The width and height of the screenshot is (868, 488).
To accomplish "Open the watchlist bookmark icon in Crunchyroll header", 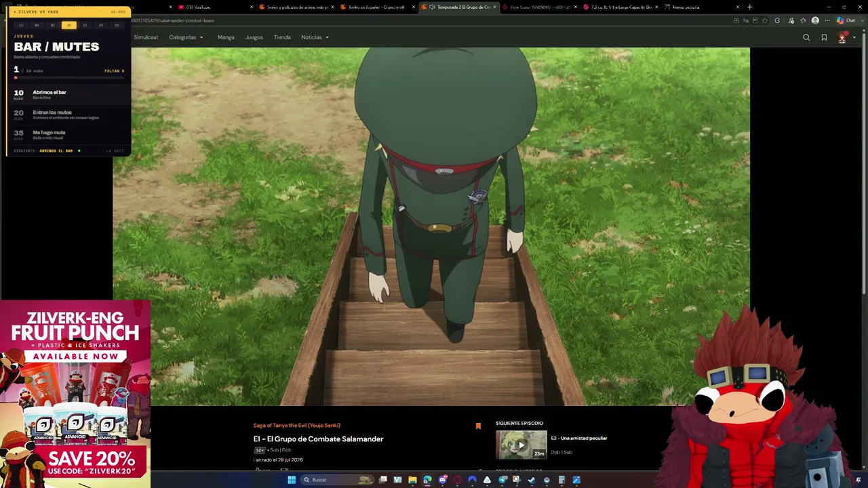I will 824,38.
